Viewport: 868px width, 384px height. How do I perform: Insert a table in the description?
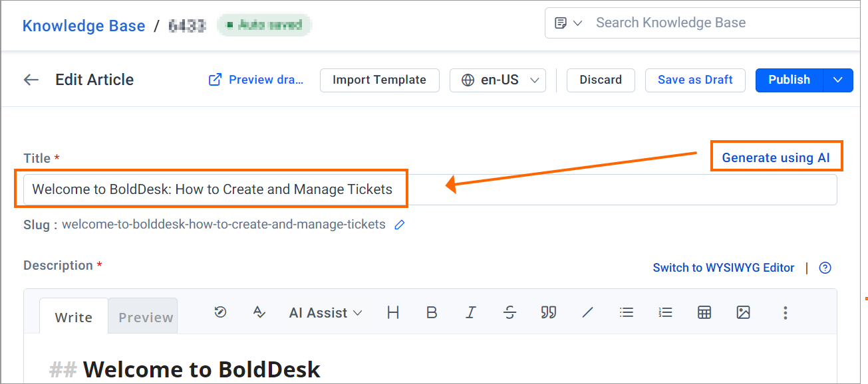tap(704, 312)
